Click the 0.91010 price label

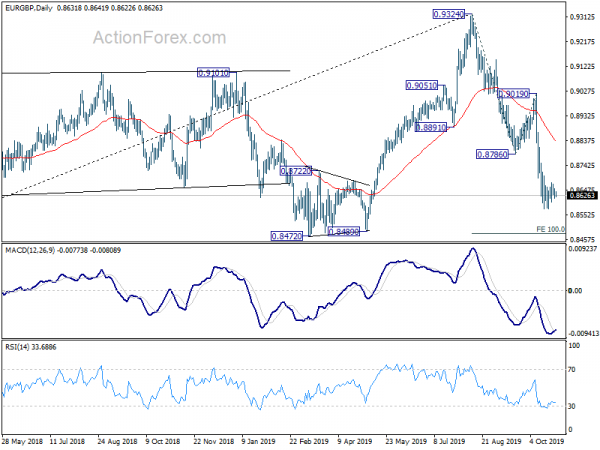point(213,73)
